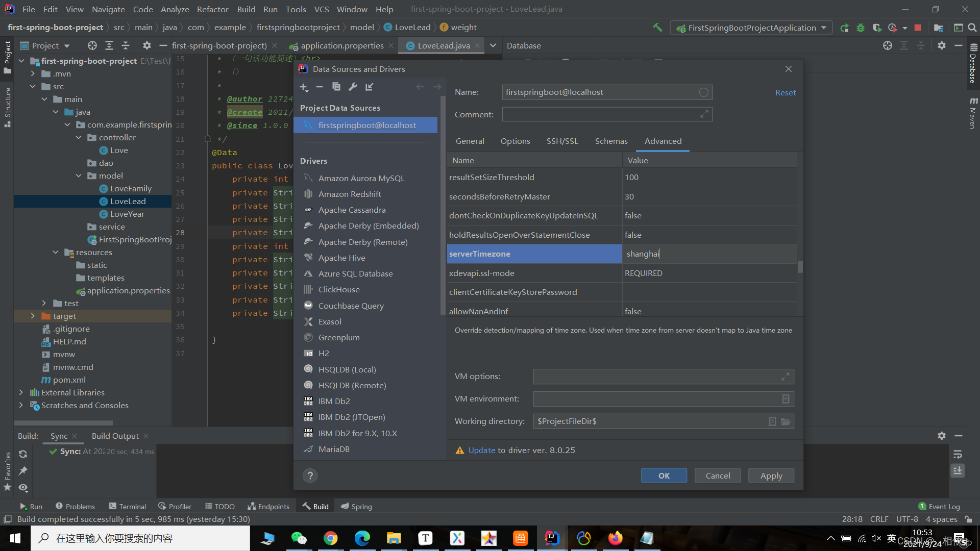Open search everywhere magnifier icon
This screenshot has height=551, width=980.
coord(972,28)
